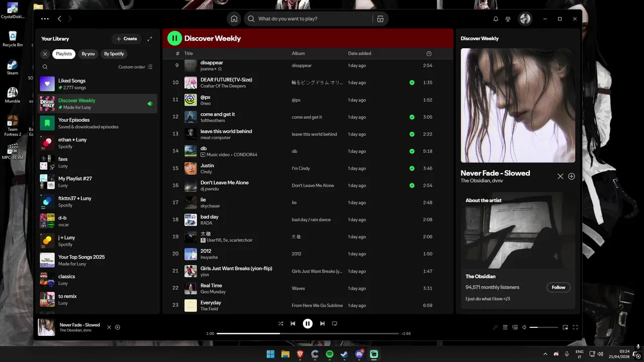This screenshot has width=644, height=362.
Task: Open Friend Activity icon
Action: pos(508,19)
